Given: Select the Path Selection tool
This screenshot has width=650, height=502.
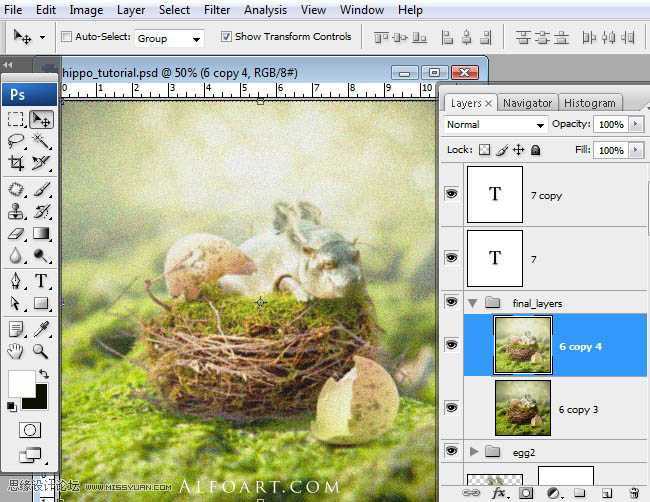Looking at the screenshot, I should coord(16,303).
